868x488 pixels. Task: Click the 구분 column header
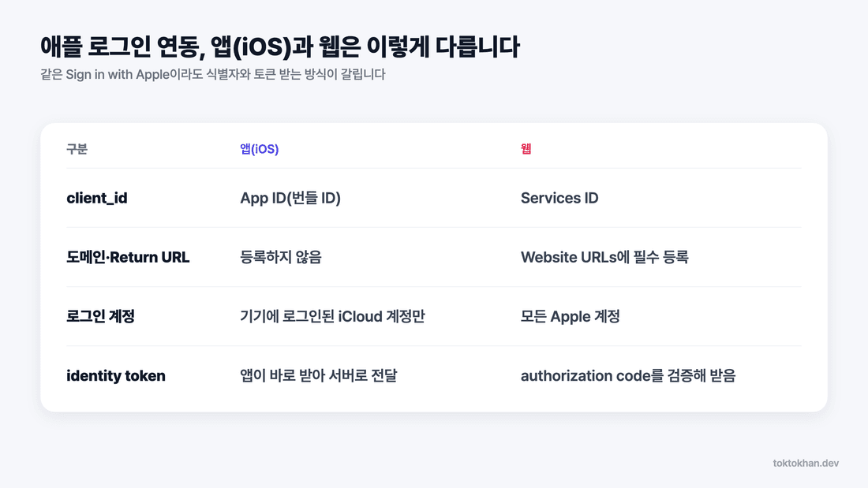77,149
